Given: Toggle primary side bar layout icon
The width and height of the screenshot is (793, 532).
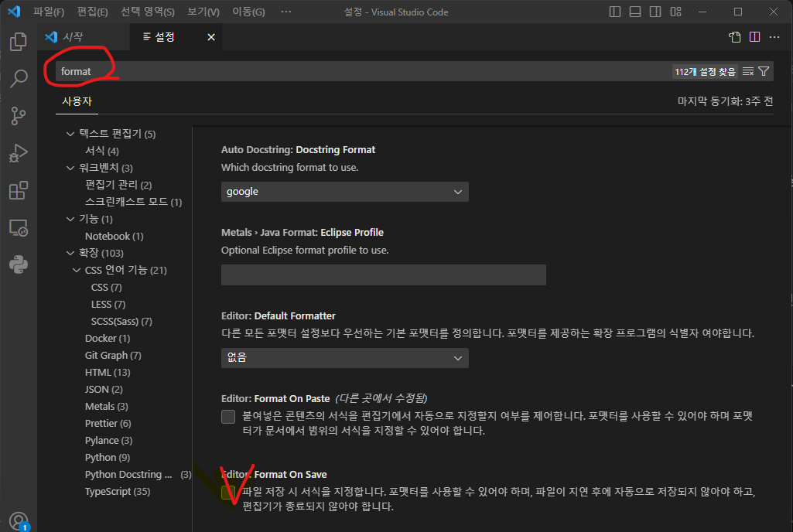Looking at the screenshot, I should tap(615, 12).
